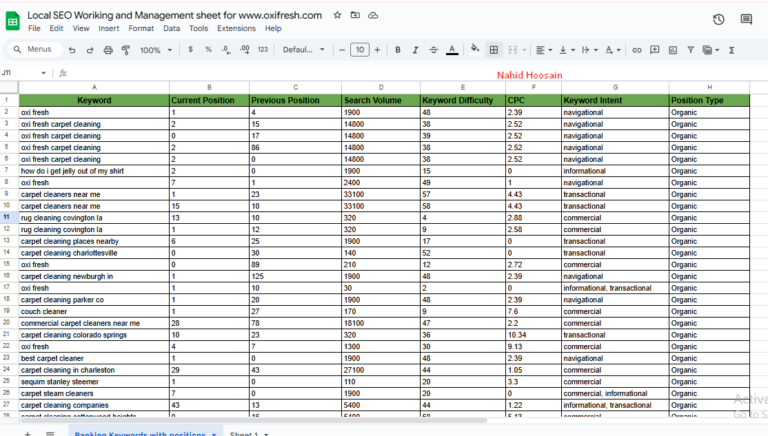Click the merge cells icon
768x436 pixels.
pyautogui.click(x=513, y=50)
